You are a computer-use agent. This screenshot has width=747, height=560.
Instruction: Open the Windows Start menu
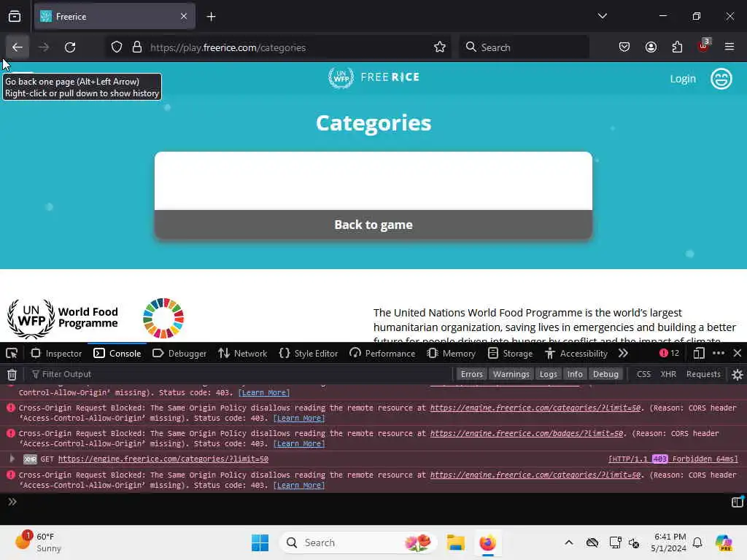tap(260, 542)
